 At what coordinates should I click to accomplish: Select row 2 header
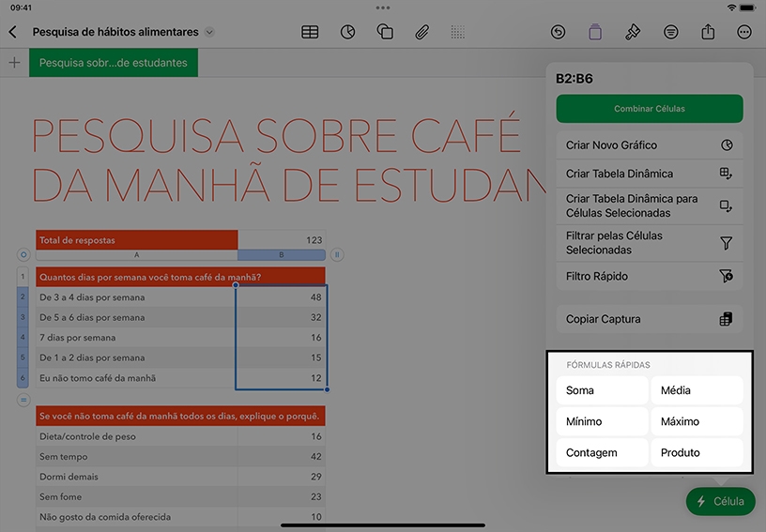click(23, 296)
